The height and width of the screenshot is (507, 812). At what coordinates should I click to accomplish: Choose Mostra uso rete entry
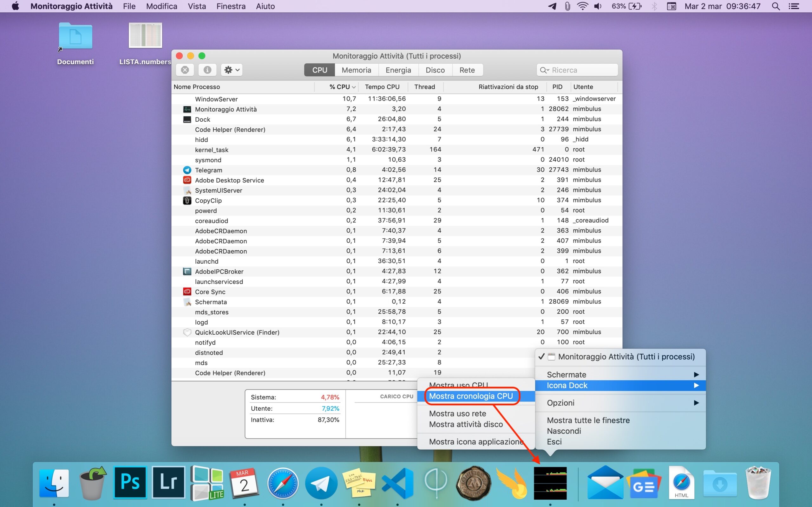(457, 414)
